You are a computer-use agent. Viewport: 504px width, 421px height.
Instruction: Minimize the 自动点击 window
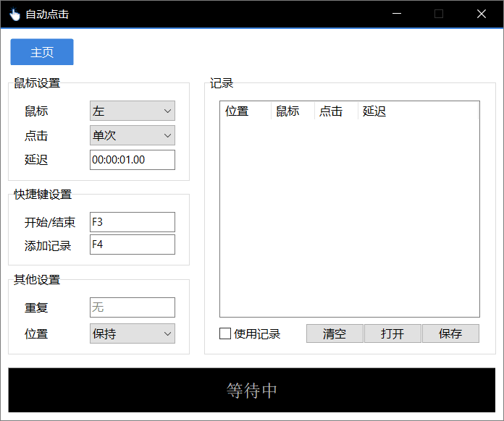coord(396,14)
